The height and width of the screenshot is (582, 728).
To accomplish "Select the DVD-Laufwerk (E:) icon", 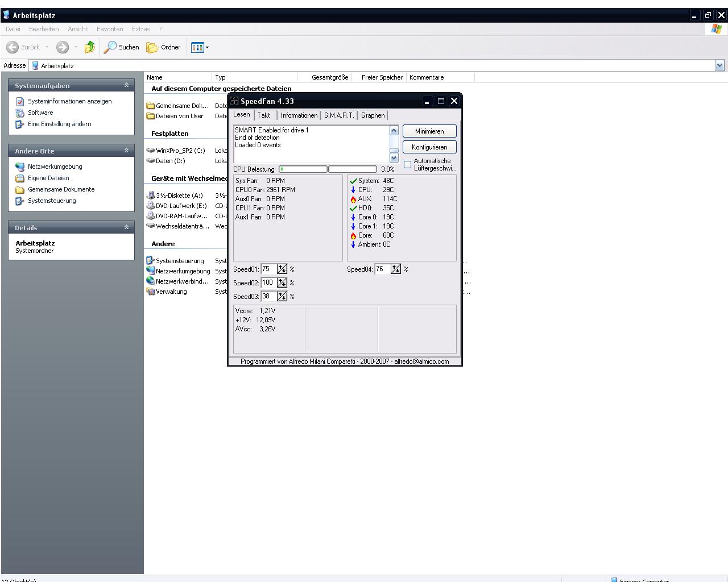I will (151, 206).
